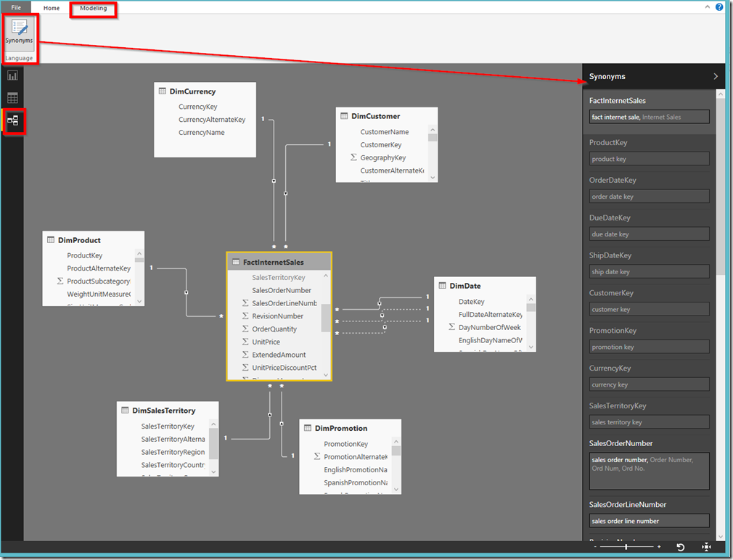Zoom out using the minus icon
733x560 pixels.
[597, 547]
